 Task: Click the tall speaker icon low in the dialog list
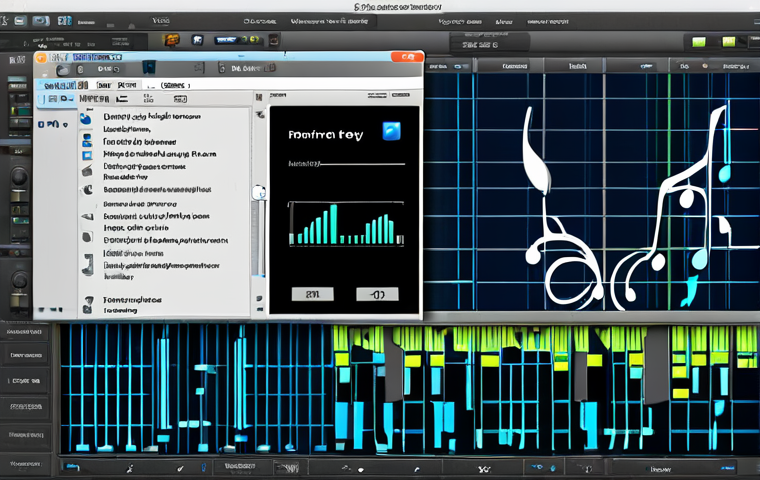click(x=88, y=265)
